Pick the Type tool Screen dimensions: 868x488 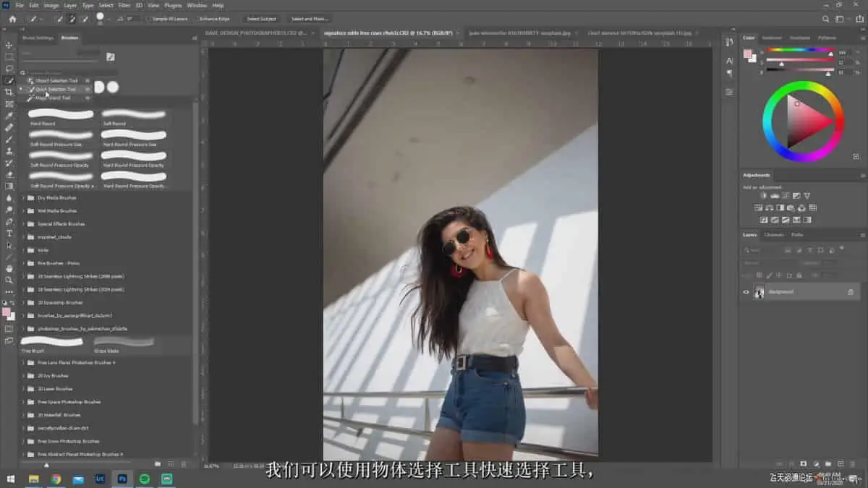pyautogui.click(x=9, y=234)
